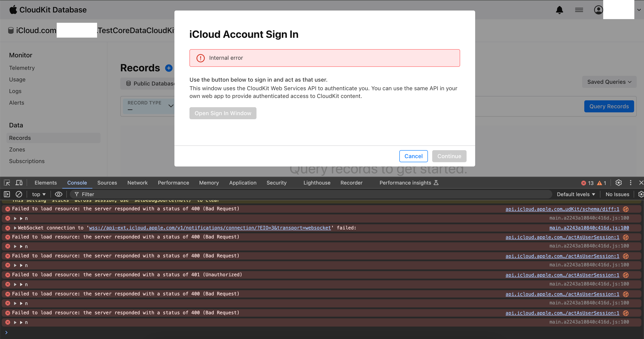This screenshot has height=339, width=644.
Task: Show the console sidebar panel icon
Action: [x=7, y=194]
